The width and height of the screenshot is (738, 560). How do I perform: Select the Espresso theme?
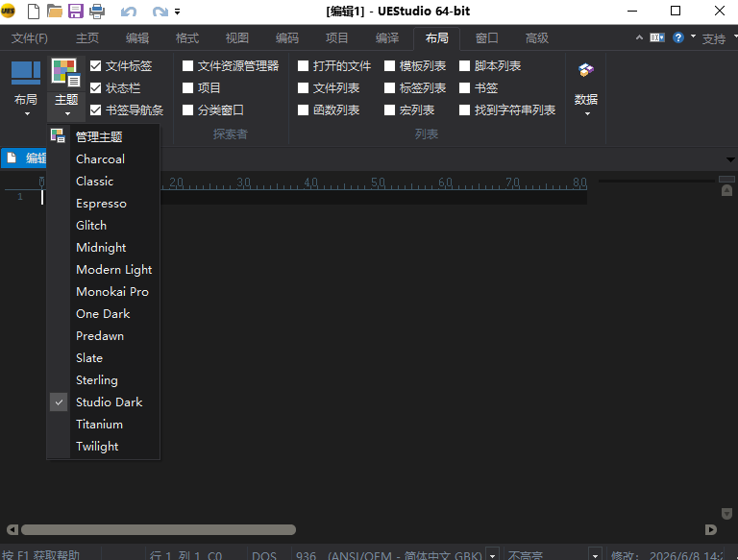(104, 204)
